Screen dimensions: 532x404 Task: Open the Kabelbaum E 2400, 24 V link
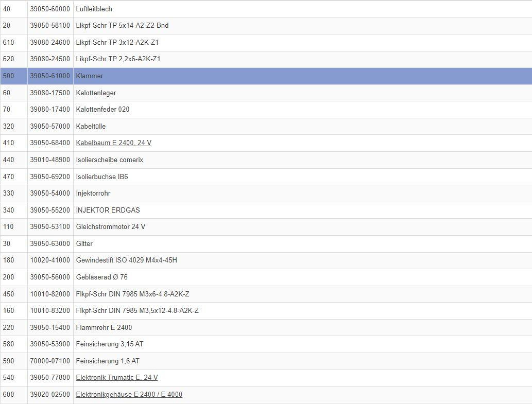tap(113, 143)
